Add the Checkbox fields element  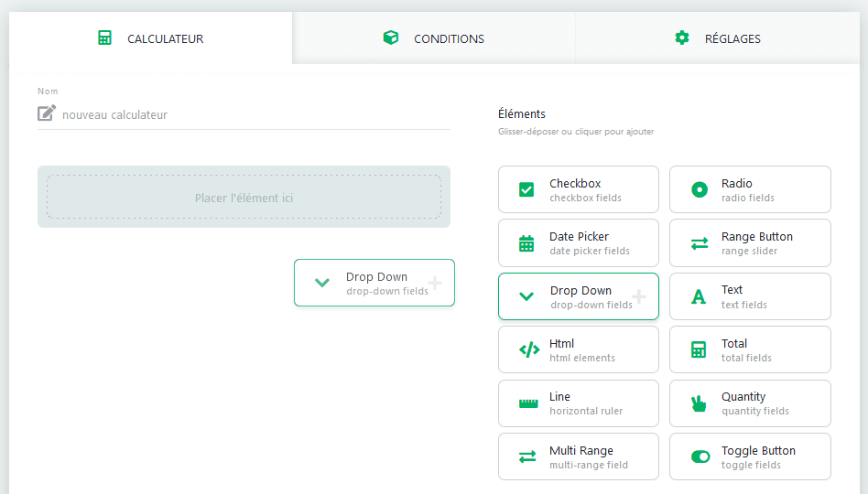tap(578, 189)
